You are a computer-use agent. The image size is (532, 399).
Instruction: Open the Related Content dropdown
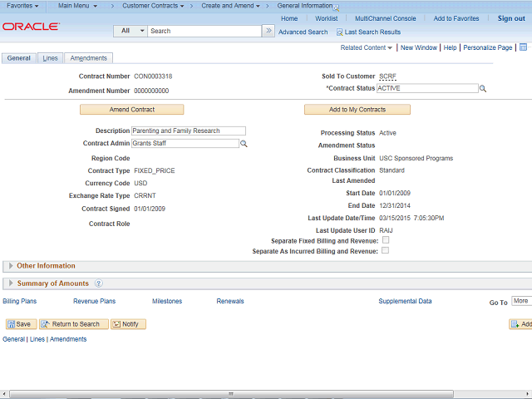[x=366, y=47]
